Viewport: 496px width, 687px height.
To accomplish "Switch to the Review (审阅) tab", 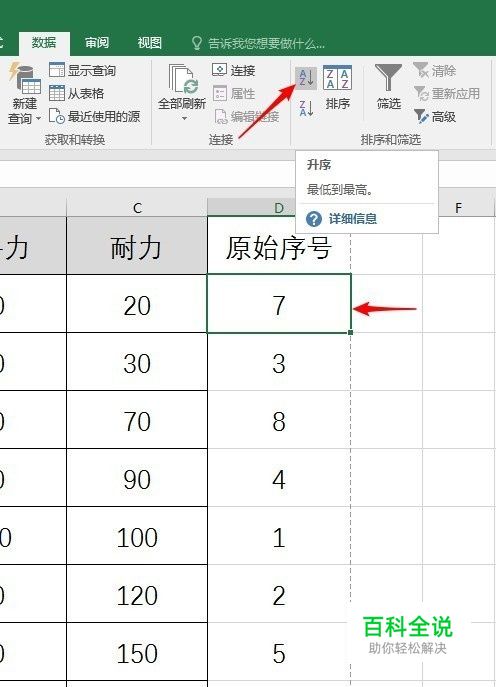I will tap(97, 42).
